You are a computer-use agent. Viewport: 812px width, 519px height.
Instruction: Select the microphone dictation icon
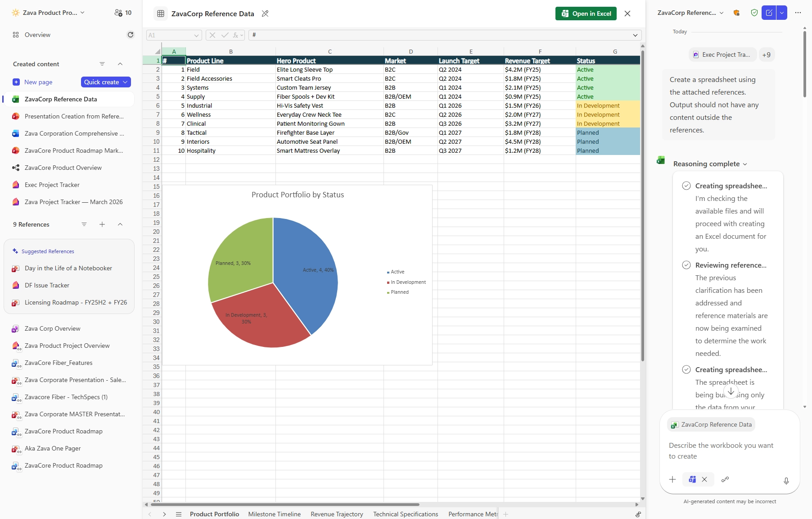(x=786, y=481)
